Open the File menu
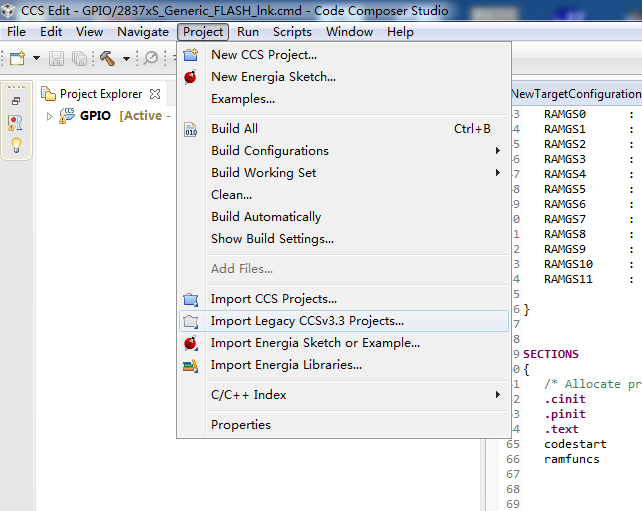Screen dimensions: 642x511 tap(16, 32)
